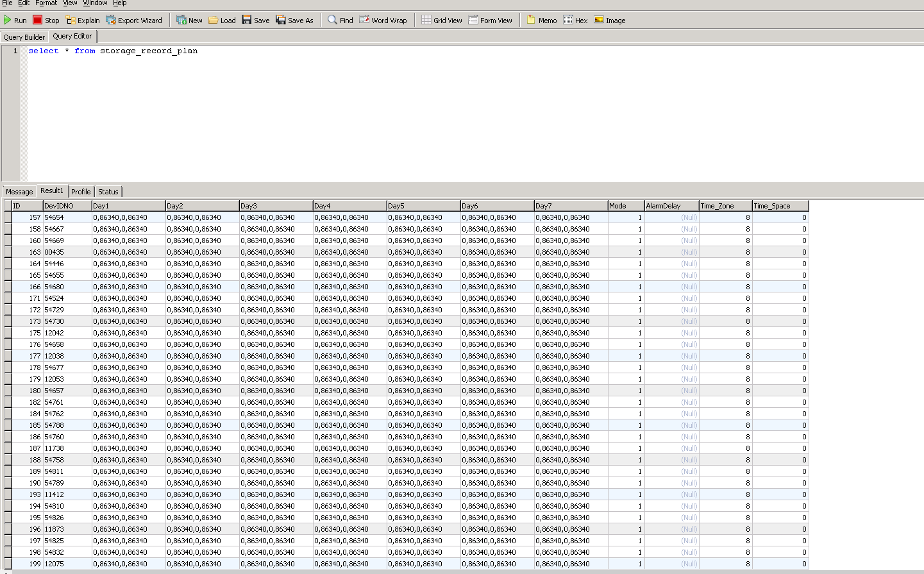
Task: Open the Image viewer
Action: tap(610, 20)
